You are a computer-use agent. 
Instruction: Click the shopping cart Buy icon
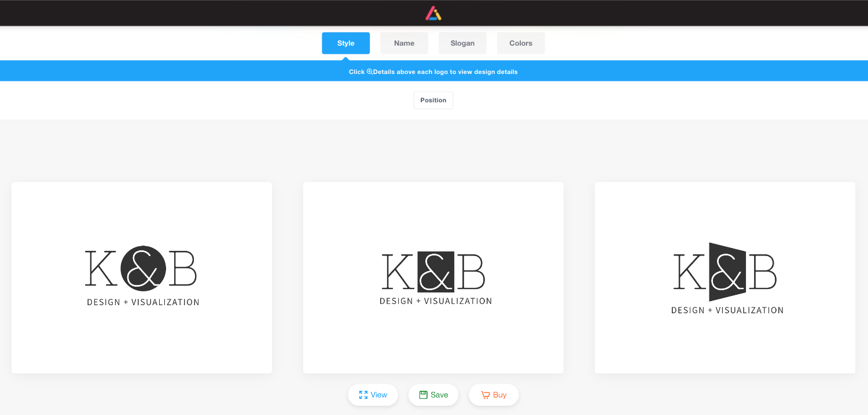click(x=486, y=395)
